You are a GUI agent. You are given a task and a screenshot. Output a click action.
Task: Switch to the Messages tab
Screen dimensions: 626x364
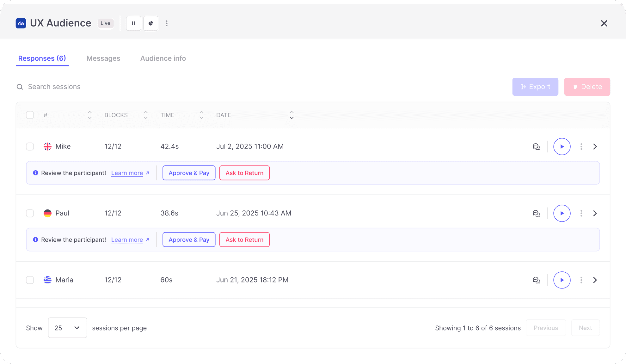103,58
